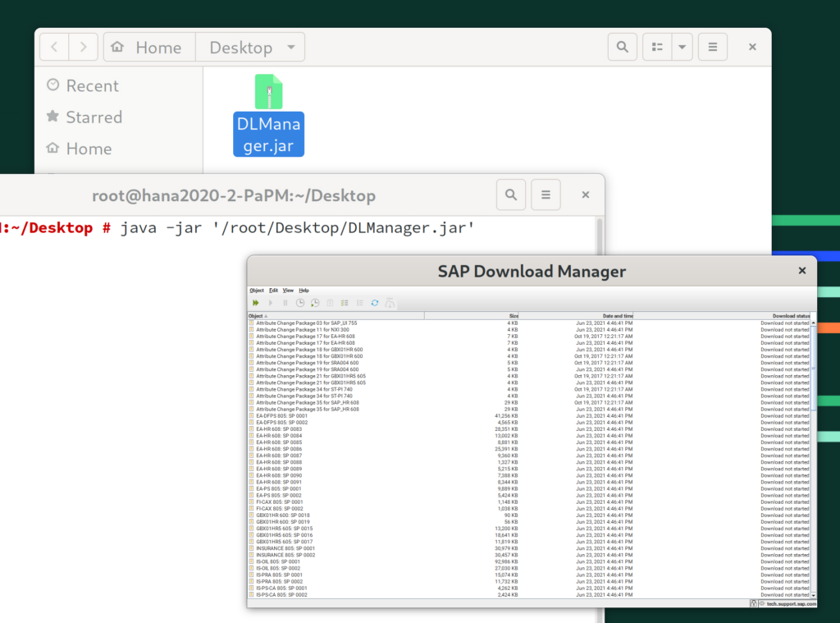Click the blue Refresh icon in toolbar
Image resolution: width=840 pixels, height=623 pixels.
(x=374, y=303)
